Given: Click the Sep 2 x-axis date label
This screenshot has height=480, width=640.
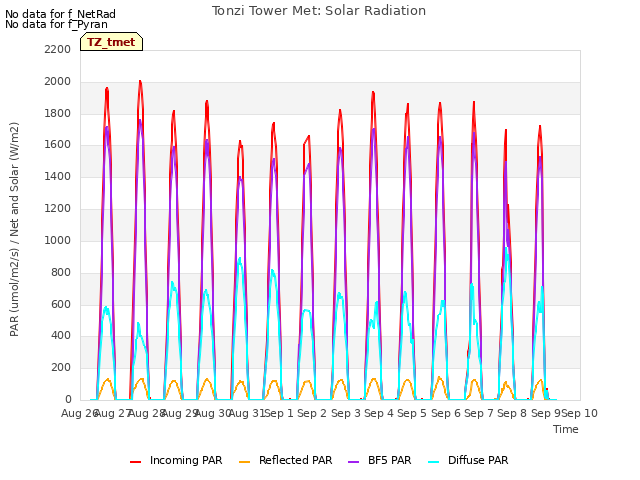Looking at the screenshot, I should pyautogui.click(x=312, y=413).
